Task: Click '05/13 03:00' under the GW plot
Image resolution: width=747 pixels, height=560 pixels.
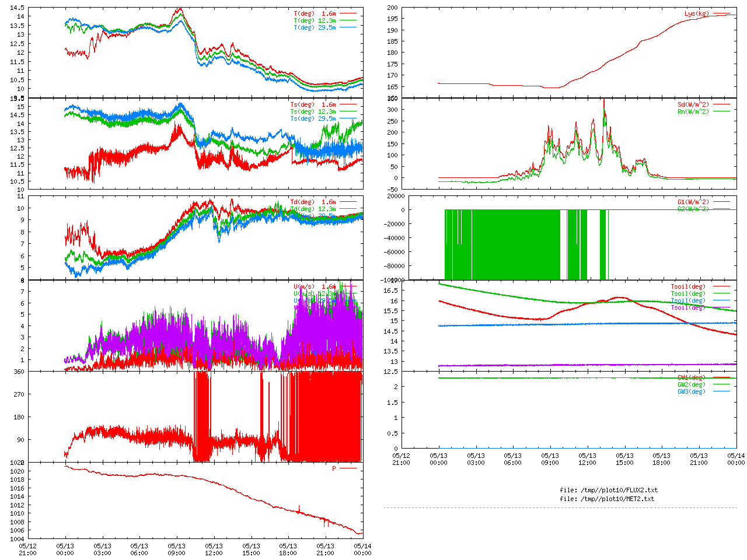Action: click(476, 459)
